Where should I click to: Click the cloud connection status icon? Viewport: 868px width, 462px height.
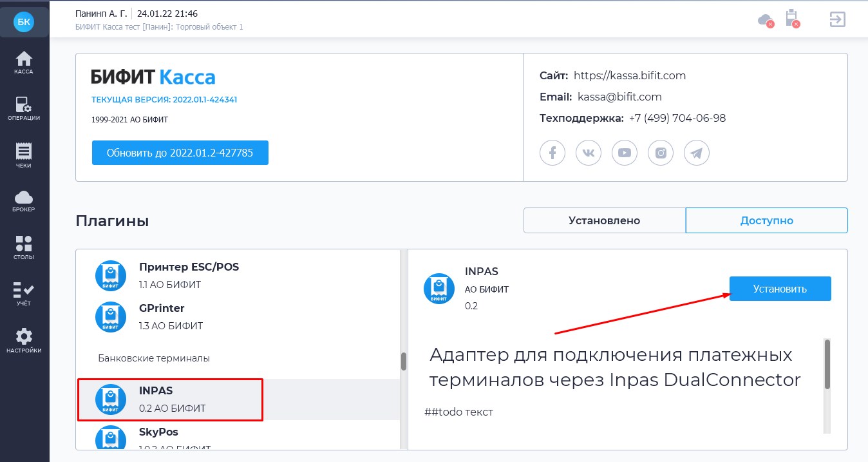(x=766, y=20)
